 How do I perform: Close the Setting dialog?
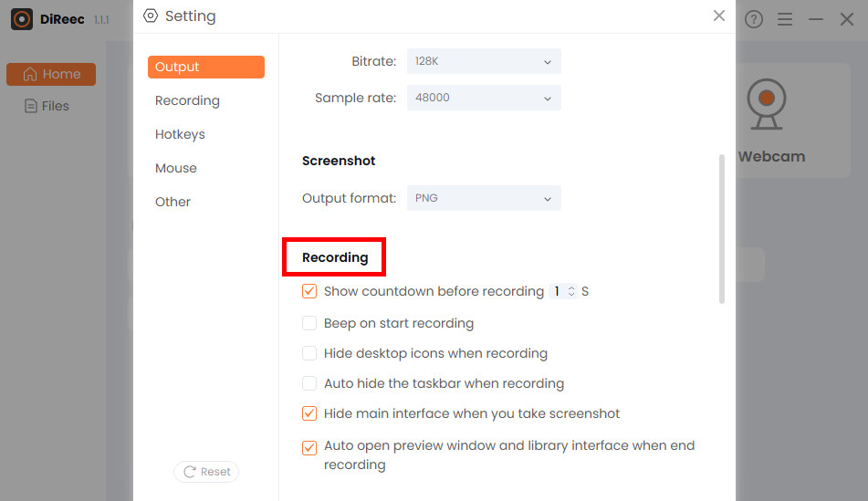click(719, 16)
